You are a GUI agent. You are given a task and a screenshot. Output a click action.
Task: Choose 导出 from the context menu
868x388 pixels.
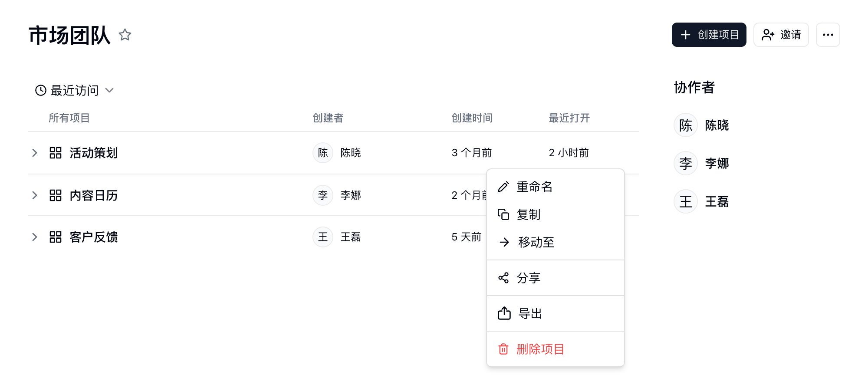[556, 313]
